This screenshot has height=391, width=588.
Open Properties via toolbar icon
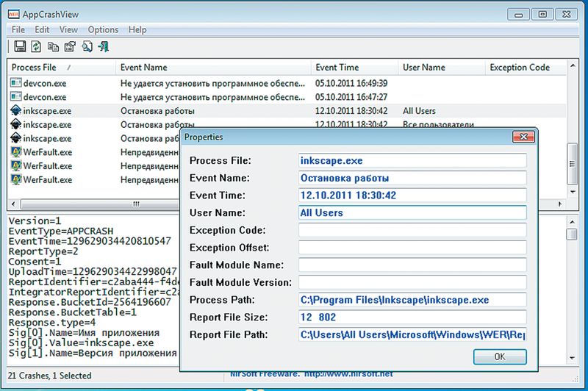coord(70,47)
